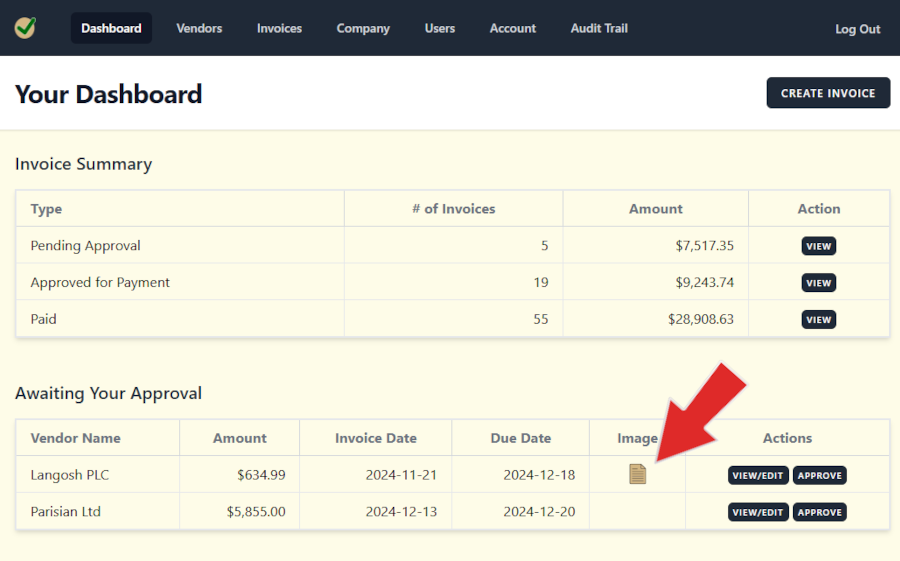Click the 2024-12-20 due date
The image size is (900, 561).
[x=539, y=512]
